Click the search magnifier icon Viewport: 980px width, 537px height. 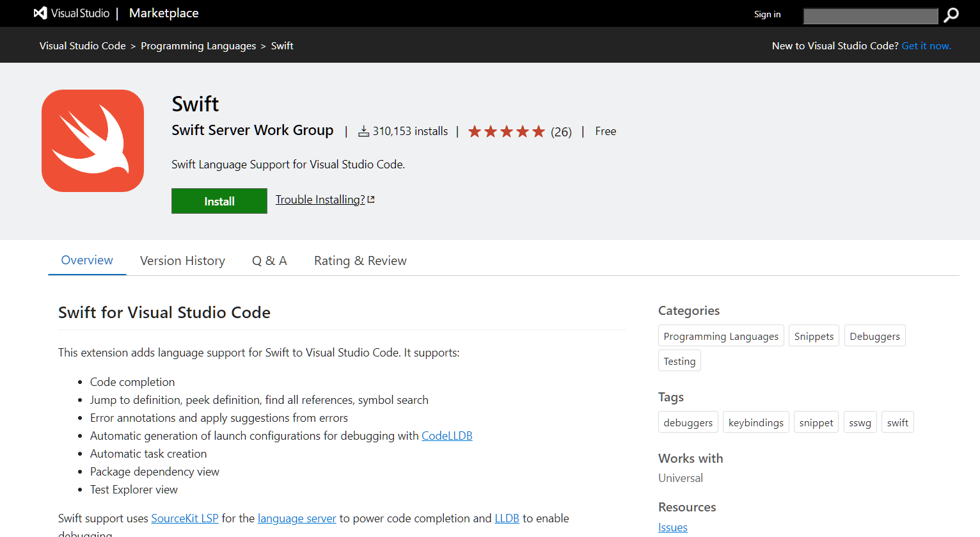click(951, 15)
